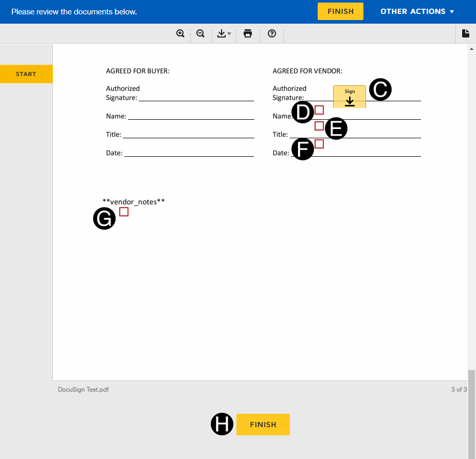Viewport: 476px width, 459px height.
Task: Expand the small arrow beside the download icon
Action: point(229,34)
